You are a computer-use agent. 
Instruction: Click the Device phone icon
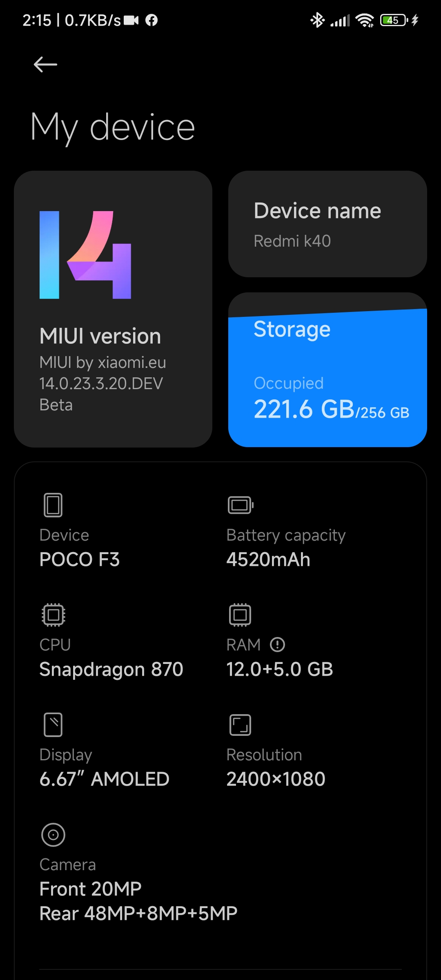(x=53, y=505)
